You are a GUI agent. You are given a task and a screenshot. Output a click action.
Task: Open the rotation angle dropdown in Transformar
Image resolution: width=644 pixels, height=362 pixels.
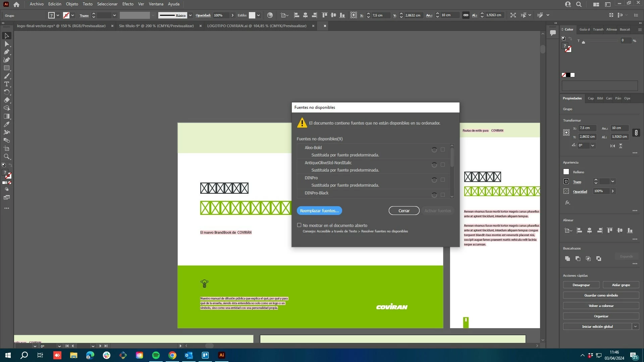tap(593, 145)
